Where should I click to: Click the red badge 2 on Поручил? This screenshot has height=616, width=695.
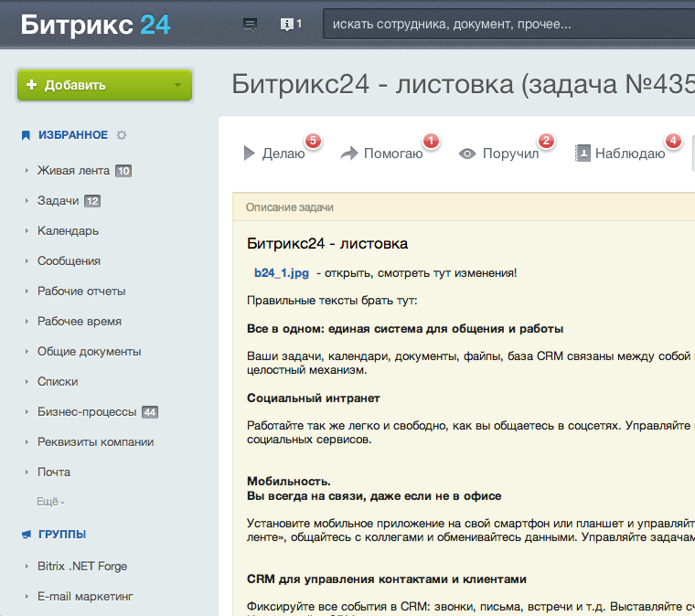pyautogui.click(x=546, y=142)
